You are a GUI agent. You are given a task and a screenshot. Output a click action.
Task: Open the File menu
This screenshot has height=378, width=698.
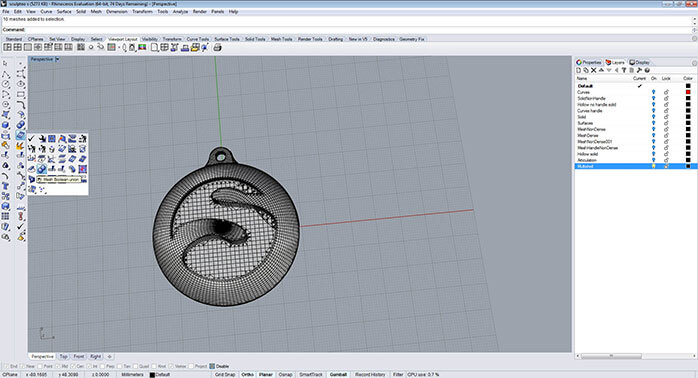[6, 12]
